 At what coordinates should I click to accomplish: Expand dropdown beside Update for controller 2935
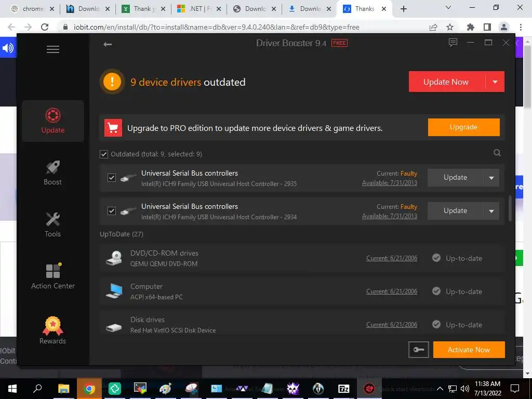[x=491, y=178]
